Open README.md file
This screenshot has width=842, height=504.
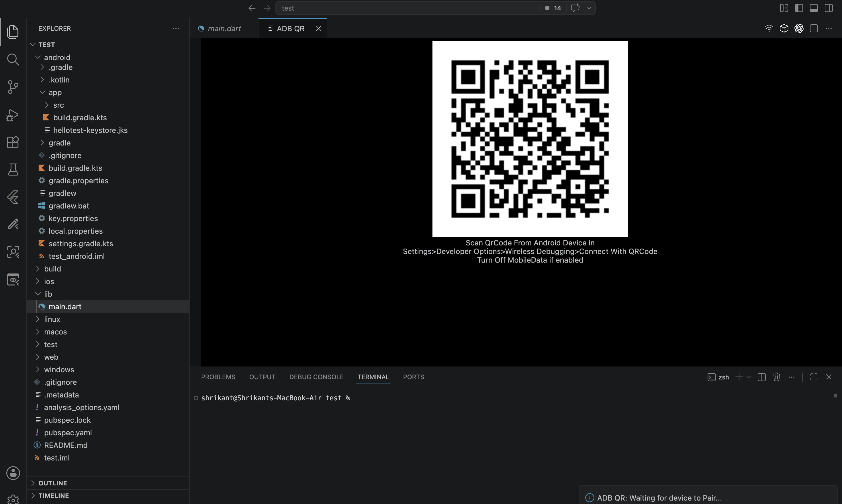pos(108,445)
